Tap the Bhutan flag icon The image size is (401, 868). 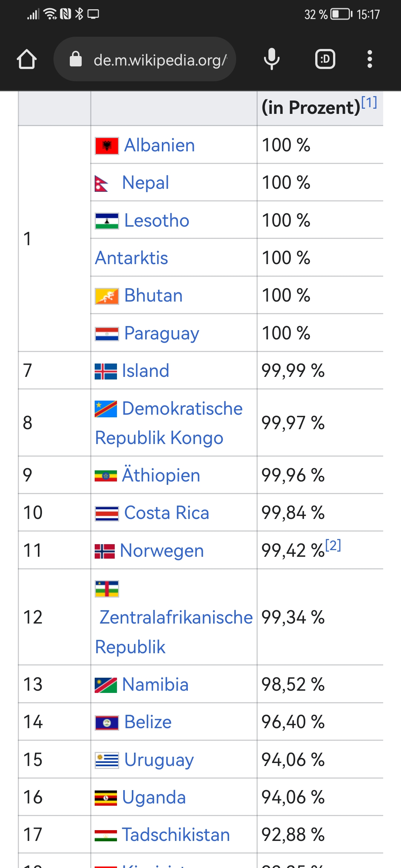[107, 296]
